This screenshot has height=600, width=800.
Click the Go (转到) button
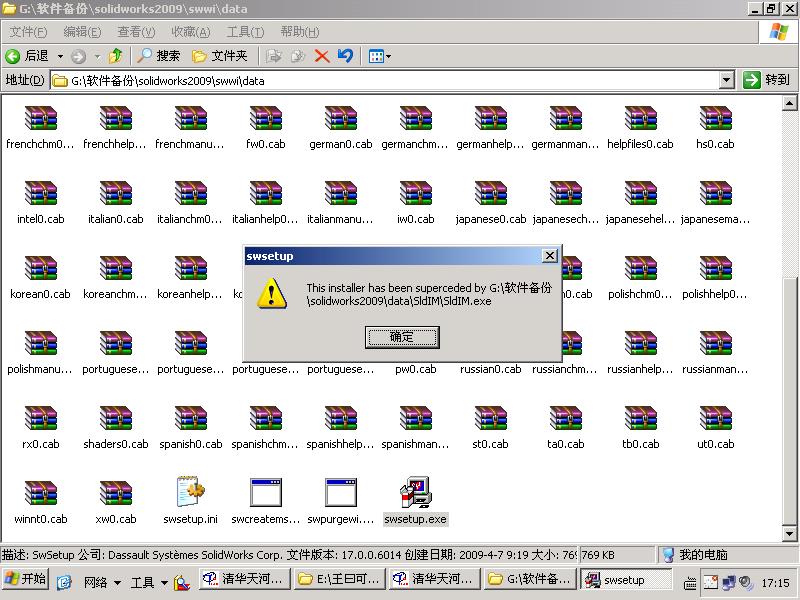point(766,80)
